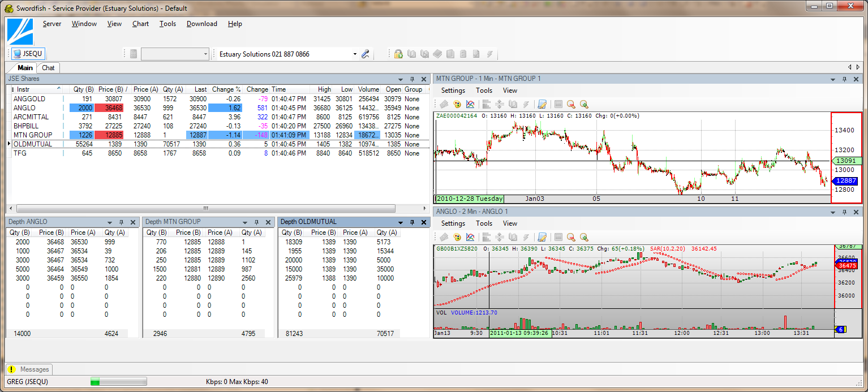Sort by the Instr column header

point(37,89)
